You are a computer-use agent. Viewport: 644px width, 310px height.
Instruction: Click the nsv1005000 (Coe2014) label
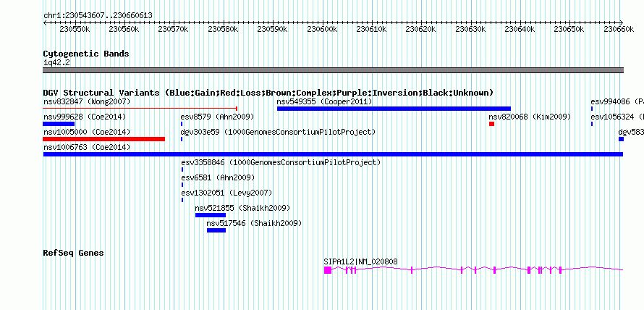pyautogui.click(x=87, y=132)
